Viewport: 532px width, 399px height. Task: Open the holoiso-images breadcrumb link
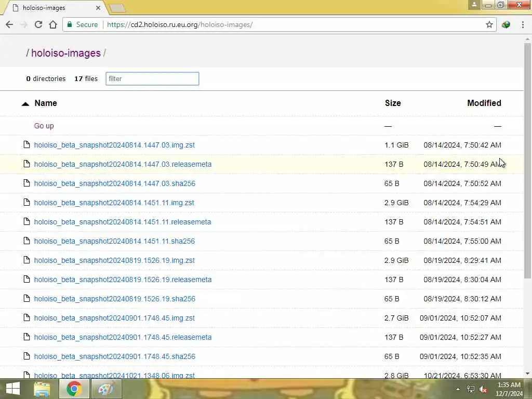pos(66,53)
